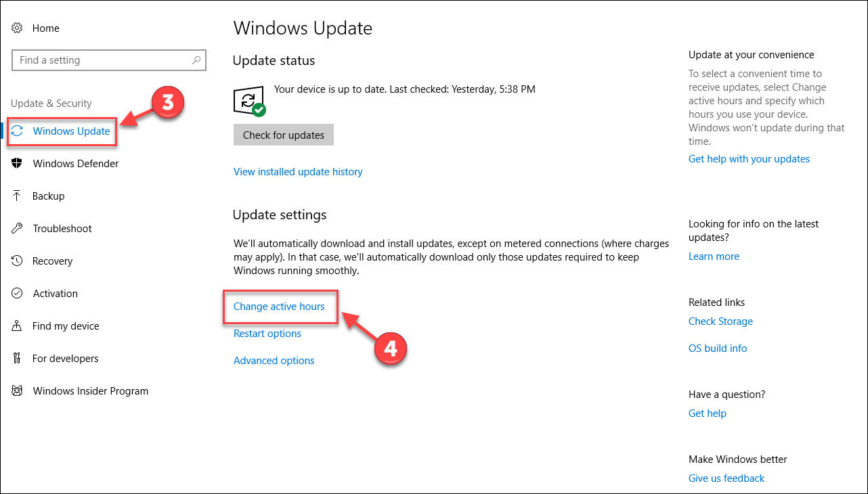Open Find my device settings

tap(66, 326)
